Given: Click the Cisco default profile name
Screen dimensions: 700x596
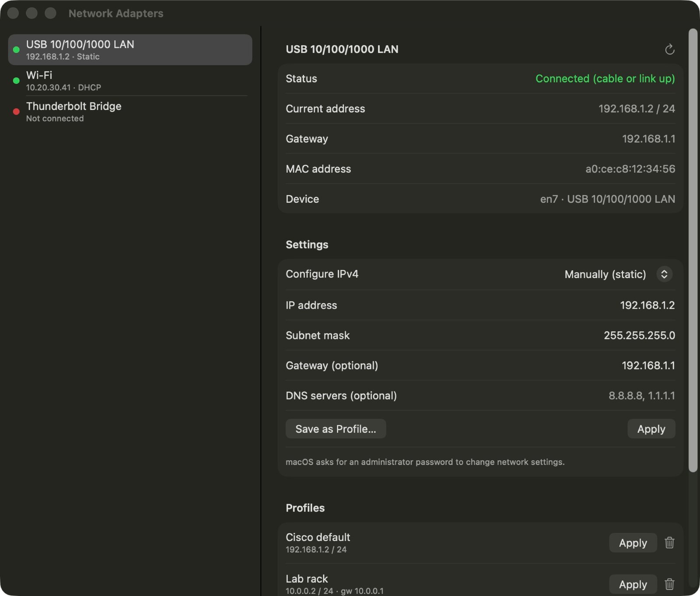Looking at the screenshot, I should (318, 537).
